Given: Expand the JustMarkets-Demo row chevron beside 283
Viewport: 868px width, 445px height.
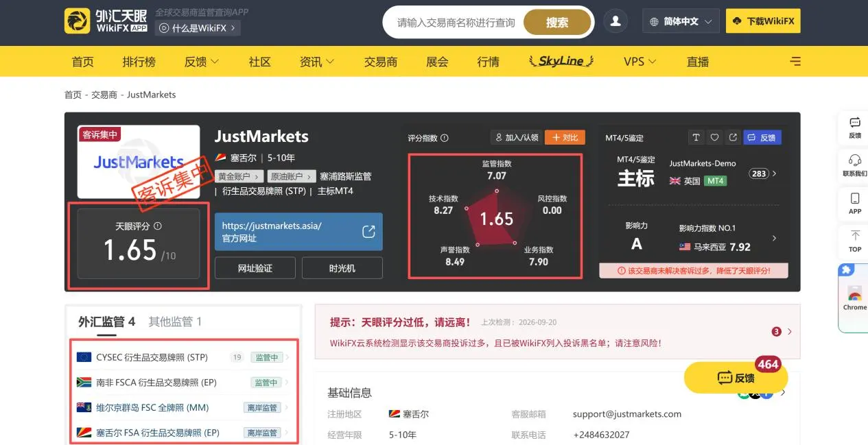Looking at the screenshot, I should point(775,173).
